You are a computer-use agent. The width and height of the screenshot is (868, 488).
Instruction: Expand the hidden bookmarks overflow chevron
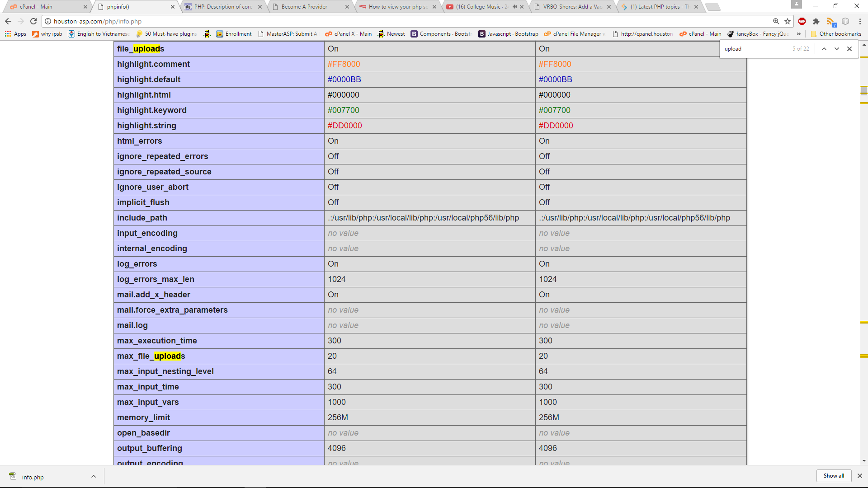tap(799, 34)
